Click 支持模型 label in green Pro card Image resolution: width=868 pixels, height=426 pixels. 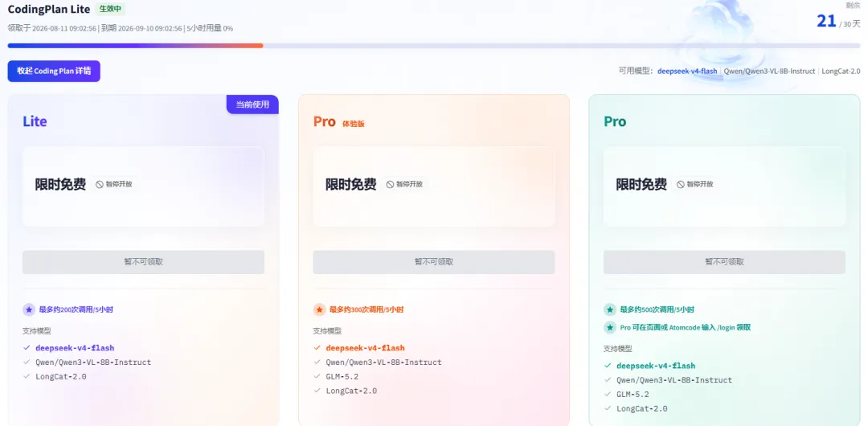tap(618, 349)
